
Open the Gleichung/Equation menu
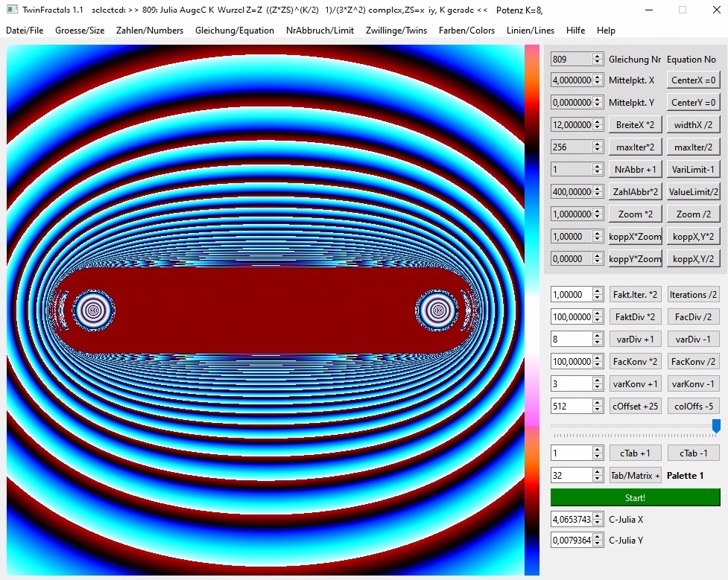coord(235,31)
